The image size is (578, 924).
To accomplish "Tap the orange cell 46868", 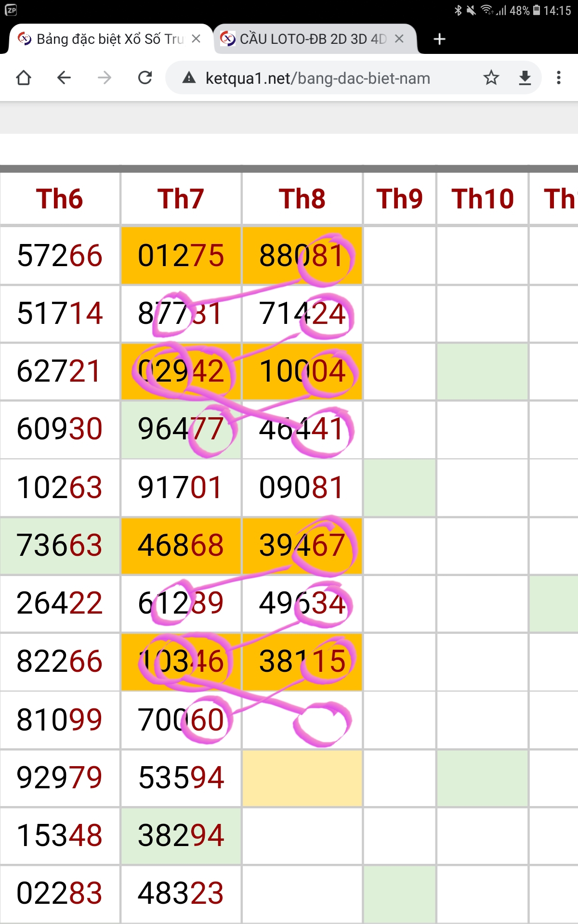I will coord(181,545).
